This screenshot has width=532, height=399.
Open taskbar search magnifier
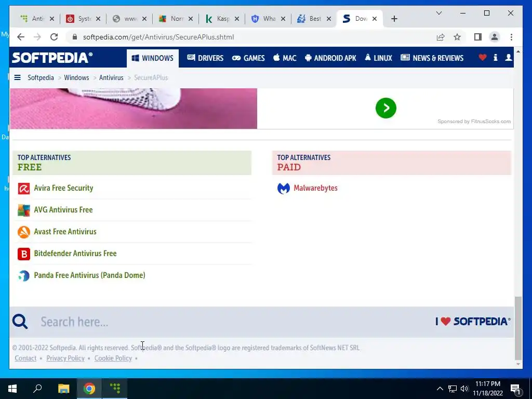click(37, 389)
